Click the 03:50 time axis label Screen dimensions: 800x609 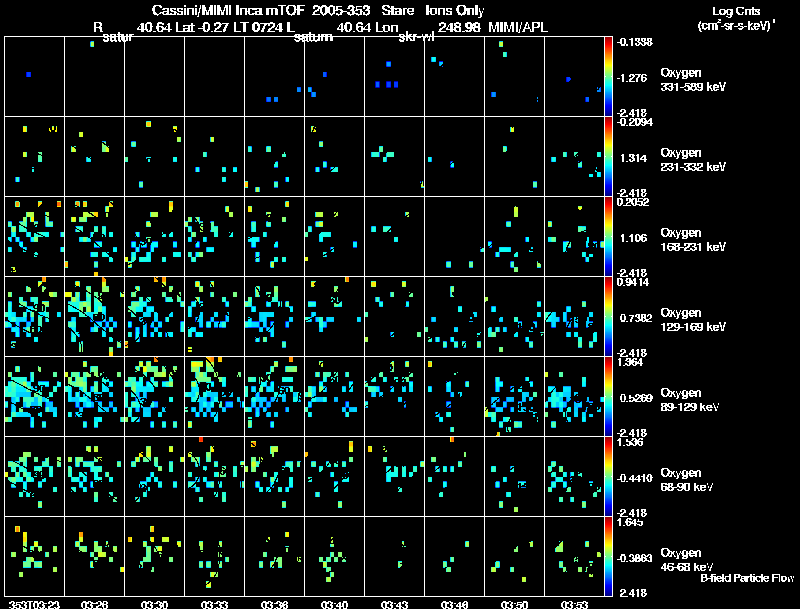click(x=514, y=605)
